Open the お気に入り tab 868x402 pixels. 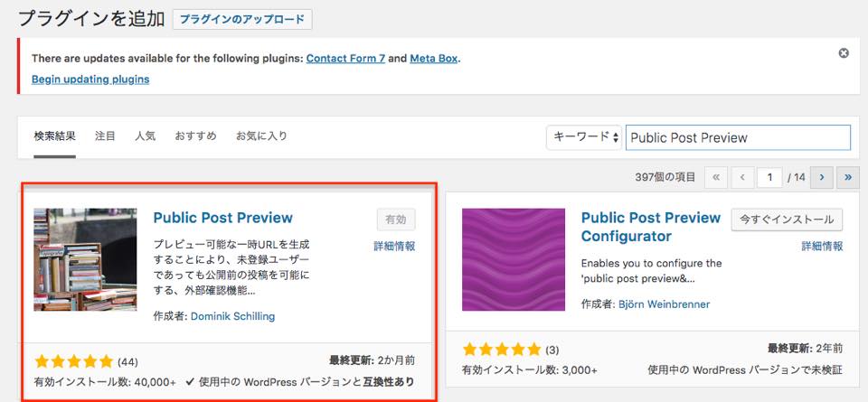coord(261,136)
